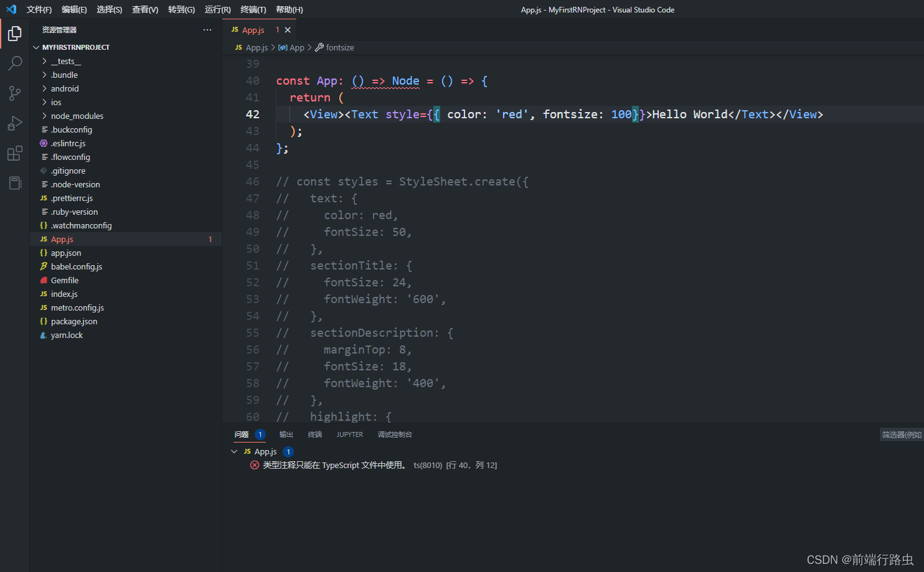This screenshot has width=924, height=572.
Task: Open .prettierrc.js in the explorer
Action: pos(72,198)
